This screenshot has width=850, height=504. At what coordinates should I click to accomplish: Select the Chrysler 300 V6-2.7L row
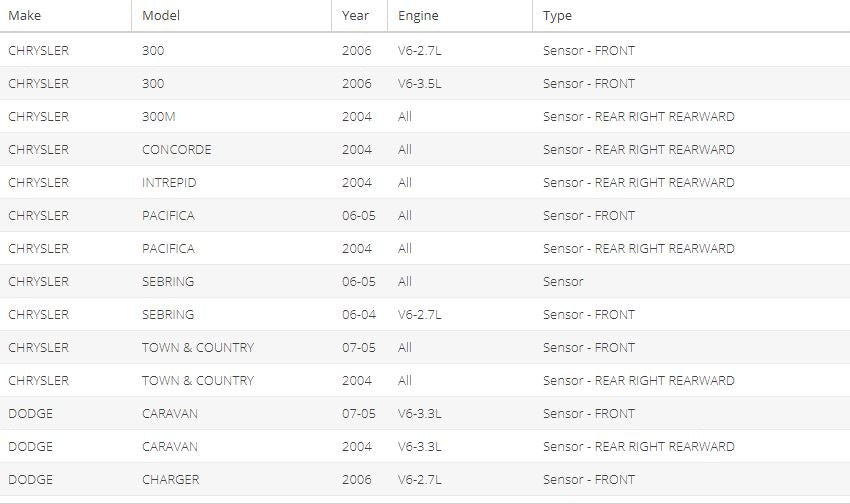(x=425, y=50)
